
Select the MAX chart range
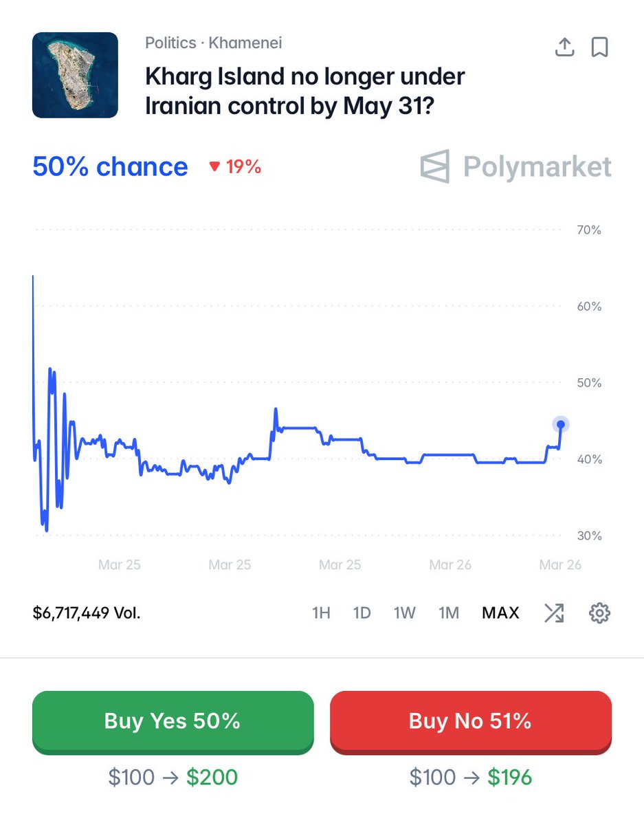coord(500,613)
